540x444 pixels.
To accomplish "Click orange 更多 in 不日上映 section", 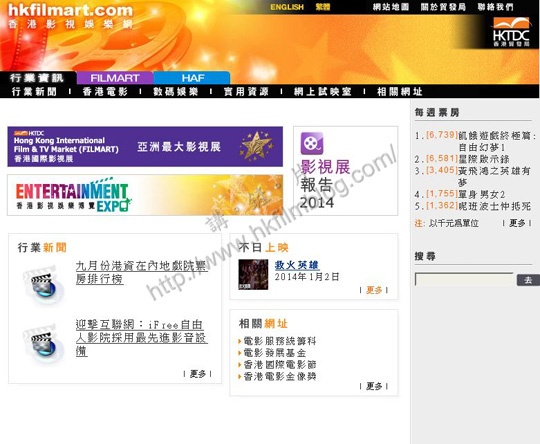I will [x=374, y=290].
